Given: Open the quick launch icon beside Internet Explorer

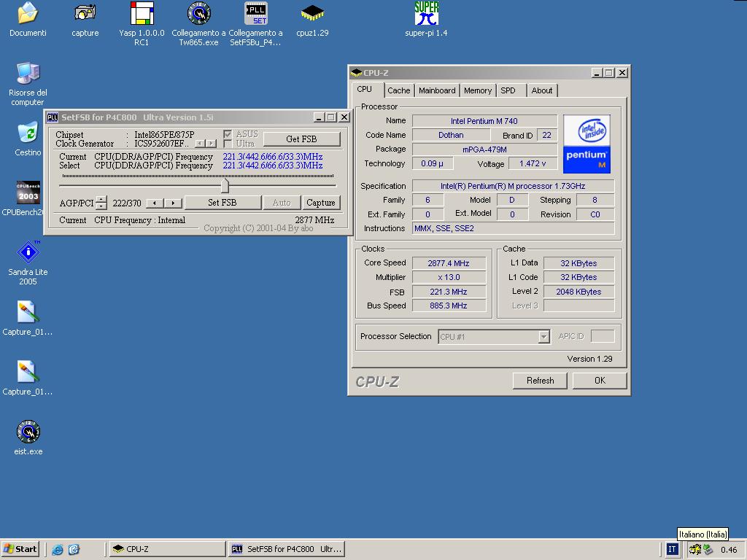Looking at the screenshot, I should 74,550.
